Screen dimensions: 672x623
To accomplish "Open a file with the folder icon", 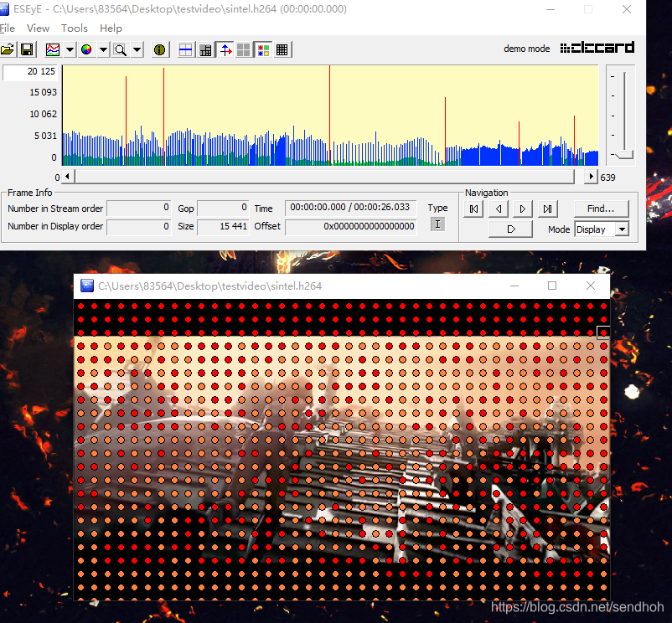I will click(x=8, y=49).
